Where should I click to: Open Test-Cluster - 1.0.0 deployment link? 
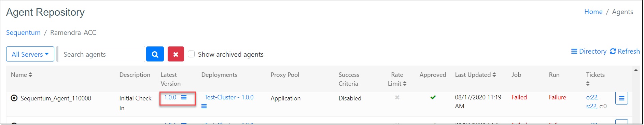(x=229, y=97)
